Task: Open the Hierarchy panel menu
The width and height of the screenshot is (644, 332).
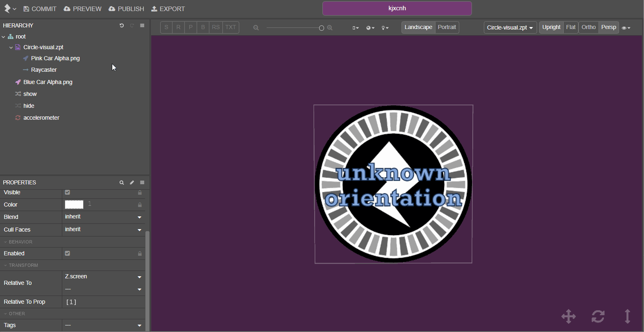Action: [142, 25]
